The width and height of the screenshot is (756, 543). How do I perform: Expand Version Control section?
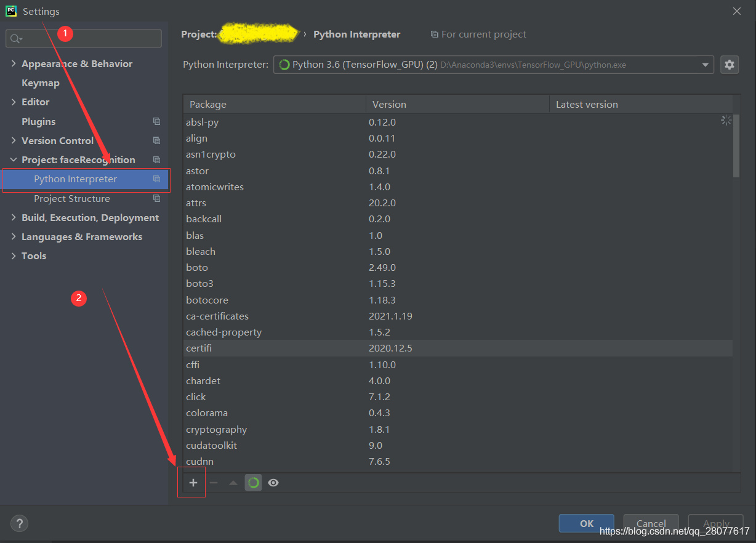pyautogui.click(x=14, y=140)
